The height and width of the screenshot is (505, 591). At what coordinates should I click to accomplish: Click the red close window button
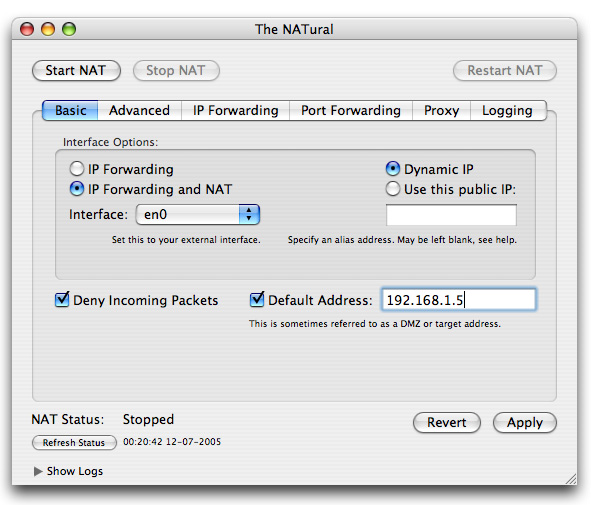pyautogui.click(x=27, y=29)
